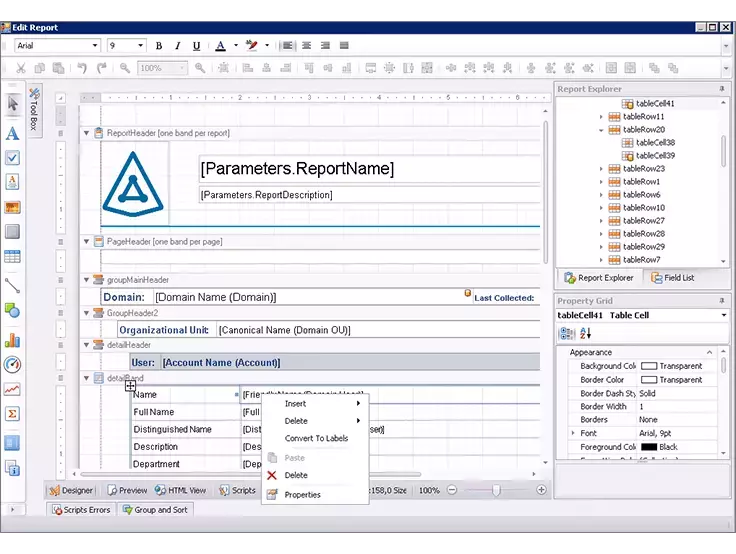Viewport: 736px width, 554px height.
Task: Expand tableRow11 in Report Explorer
Action: tap(601, 116)
